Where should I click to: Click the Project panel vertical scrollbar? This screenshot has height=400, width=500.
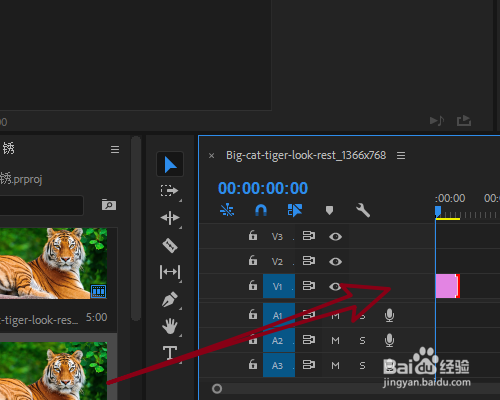136,228
